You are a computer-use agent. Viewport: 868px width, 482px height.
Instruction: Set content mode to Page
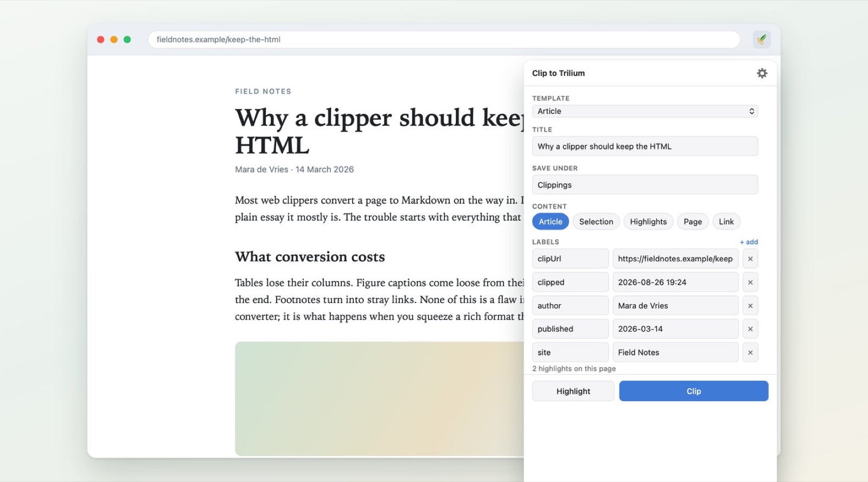point(693,222)
